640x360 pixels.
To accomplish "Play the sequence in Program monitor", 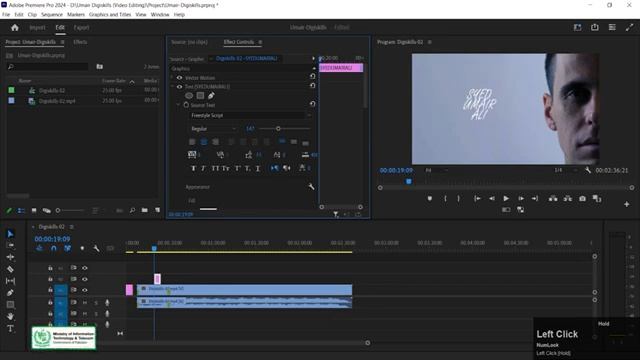I will 506,198.
